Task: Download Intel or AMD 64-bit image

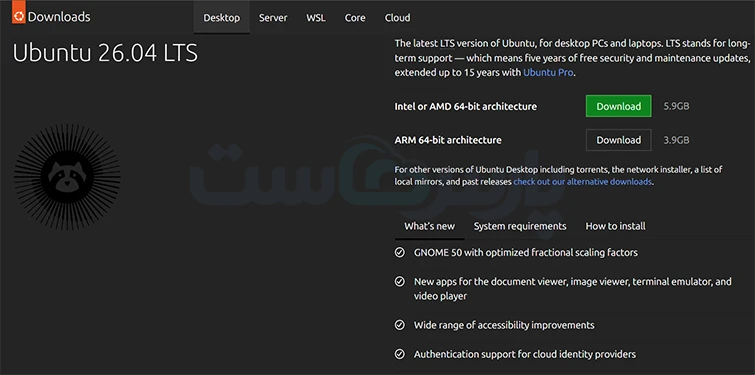Action: coord(619,106)
